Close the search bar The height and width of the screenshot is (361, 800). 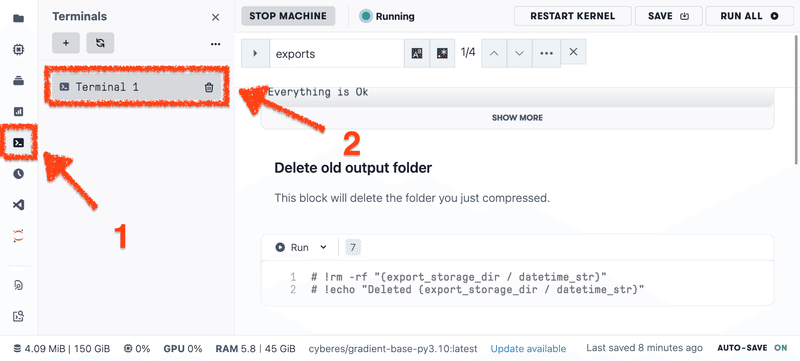tap(573, 52)
